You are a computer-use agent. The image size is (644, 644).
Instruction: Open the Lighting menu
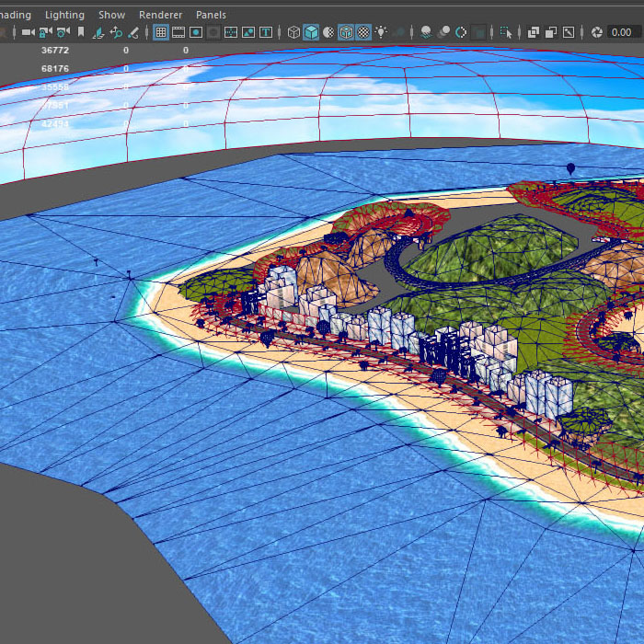point(64,15)
